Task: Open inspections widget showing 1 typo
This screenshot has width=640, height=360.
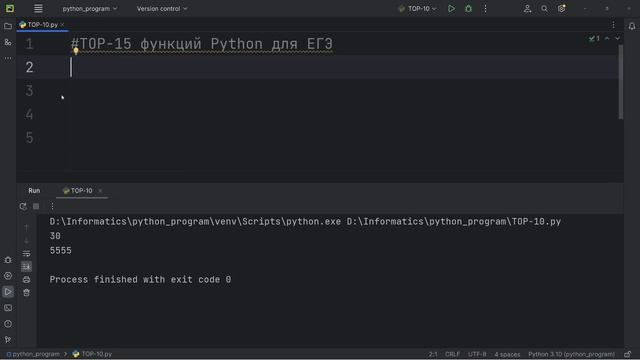Action: (x=594, y=38)
